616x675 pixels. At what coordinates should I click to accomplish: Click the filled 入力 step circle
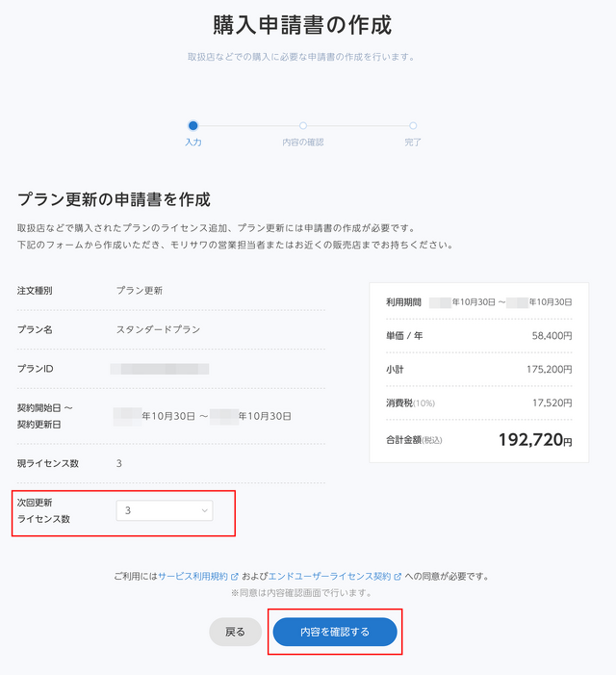[193, 125]
